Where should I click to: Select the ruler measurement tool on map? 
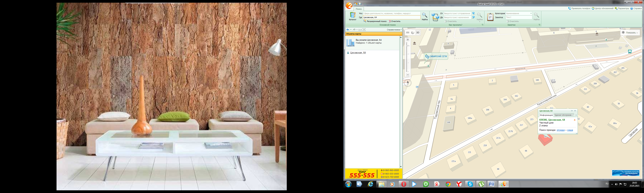click(408, 33)
